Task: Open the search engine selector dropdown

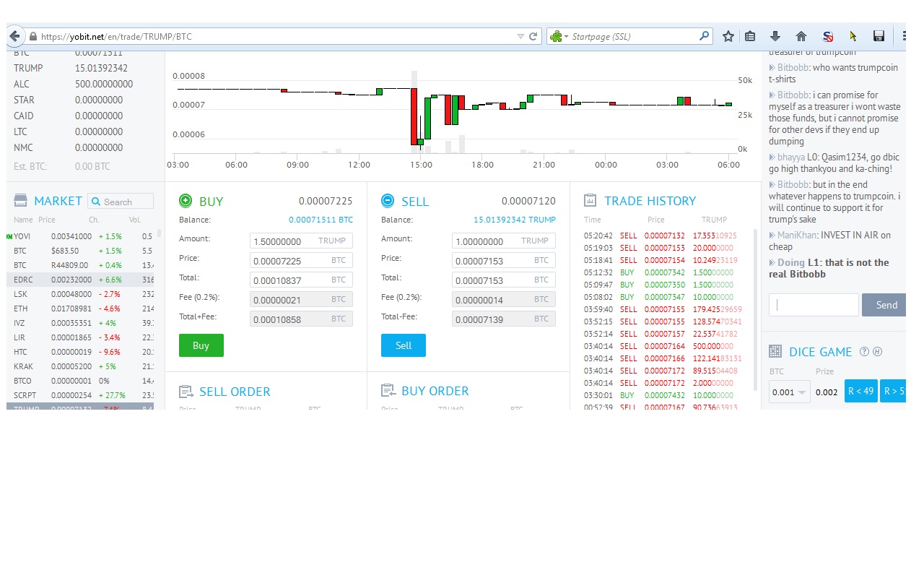Action: tap(559, 36)
